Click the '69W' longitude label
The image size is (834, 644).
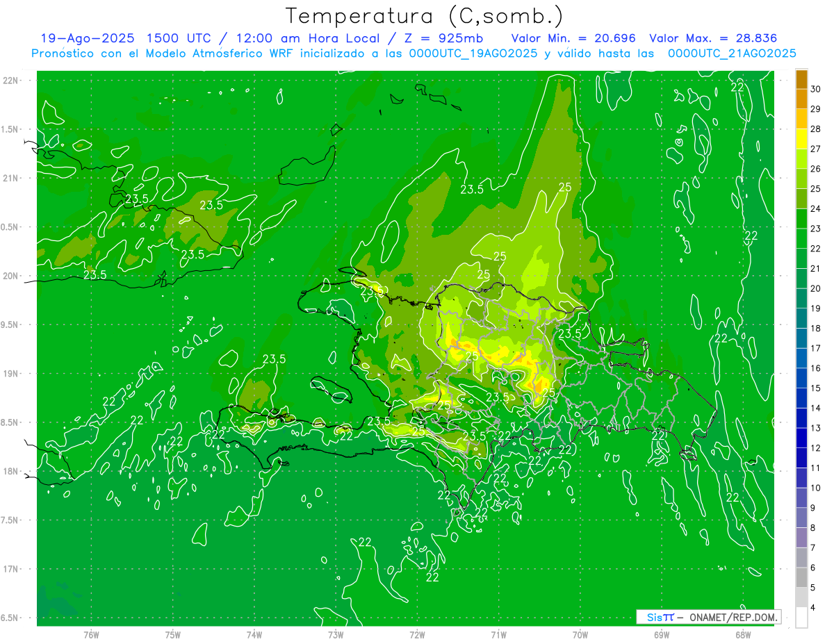pyautogui.click(x=662, y=635)
